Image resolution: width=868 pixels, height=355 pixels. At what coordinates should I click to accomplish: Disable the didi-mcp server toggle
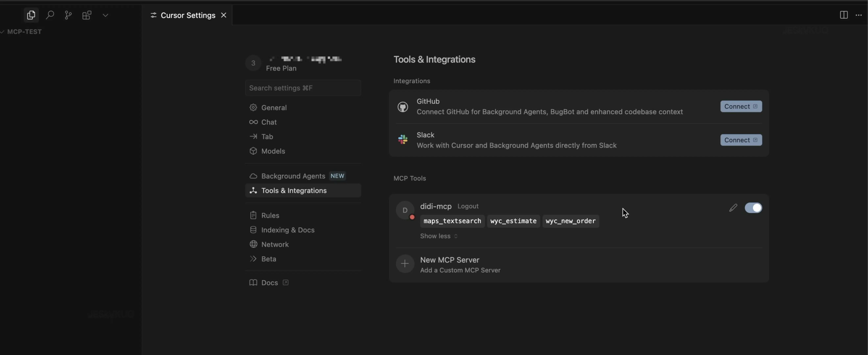tap(753, 208)
